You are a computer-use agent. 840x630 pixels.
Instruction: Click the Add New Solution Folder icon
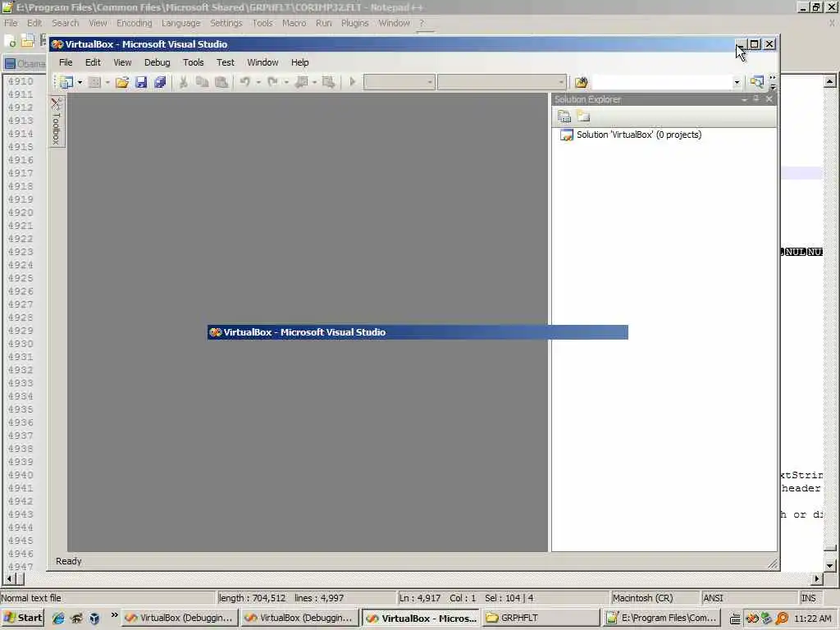pyautogui.click(x=583, y=116)
